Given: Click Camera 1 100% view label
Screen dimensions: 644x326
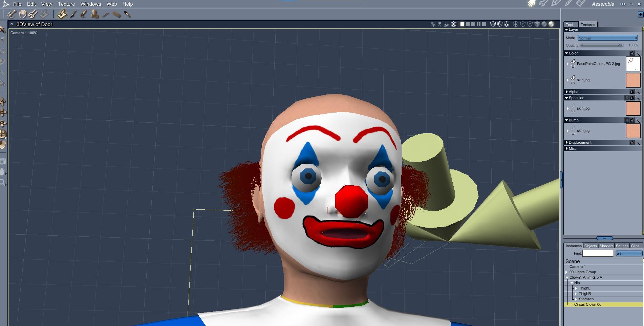Looking at the screenshot, I should [x=24, y=33].
